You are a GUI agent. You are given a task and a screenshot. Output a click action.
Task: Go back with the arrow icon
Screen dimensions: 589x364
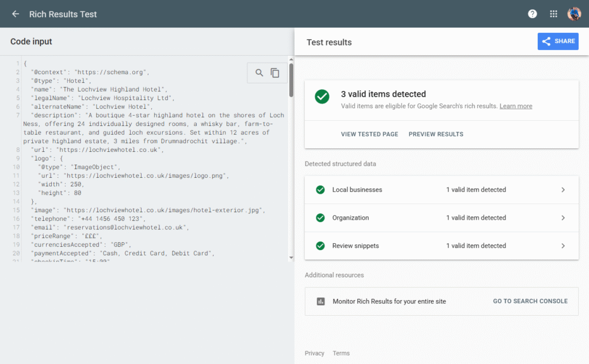[x=16, y=14]
